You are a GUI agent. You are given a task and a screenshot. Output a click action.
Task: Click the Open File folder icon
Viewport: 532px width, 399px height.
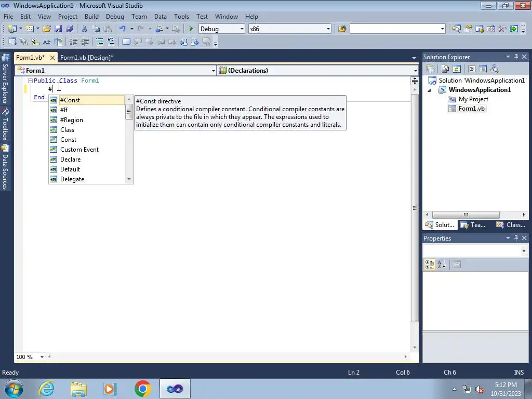(46, 29)
